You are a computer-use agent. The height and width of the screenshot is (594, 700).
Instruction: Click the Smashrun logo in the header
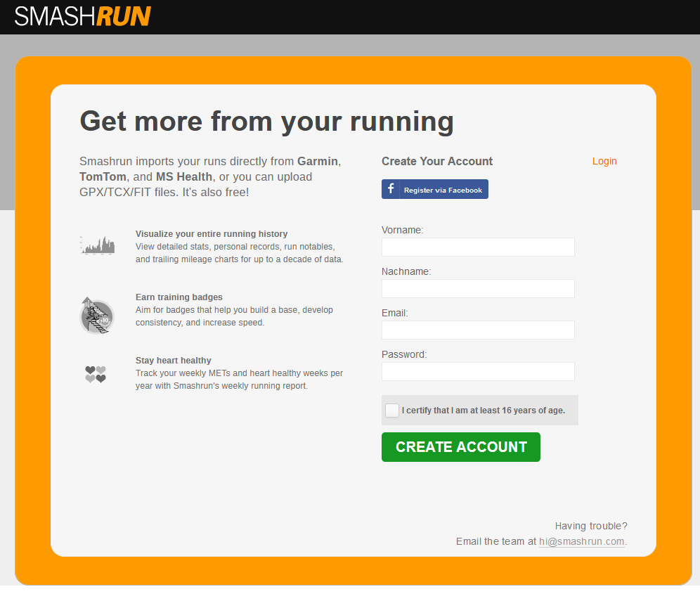pyautogui.click(x=83, y=16)
